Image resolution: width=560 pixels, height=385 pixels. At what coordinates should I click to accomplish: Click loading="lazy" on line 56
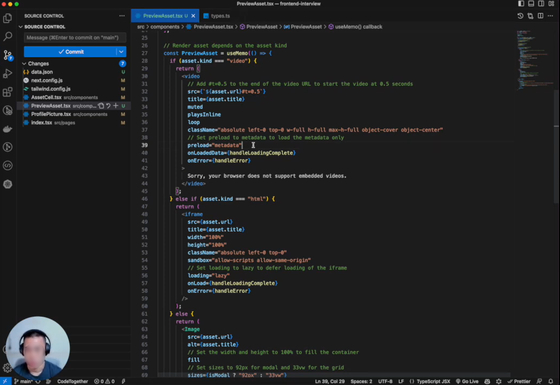point(209,275)
